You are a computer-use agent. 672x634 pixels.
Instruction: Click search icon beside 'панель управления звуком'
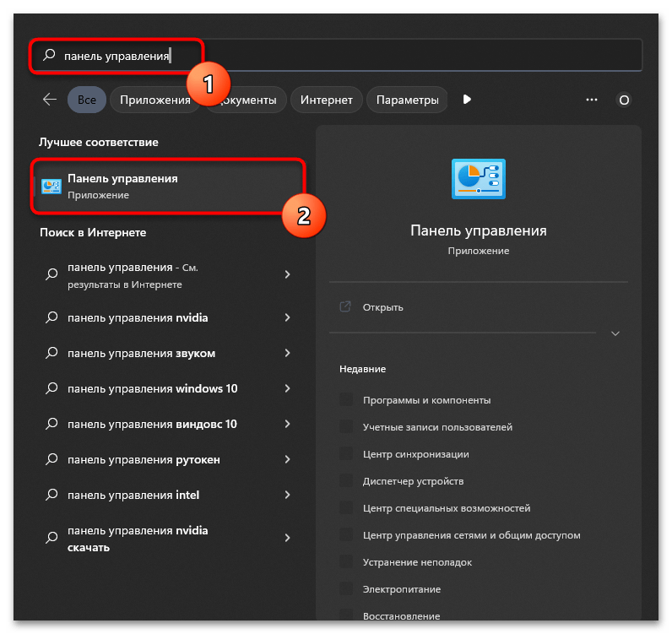[51, 353]
